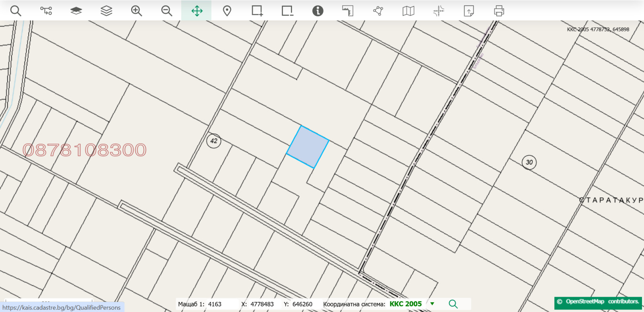Select the zoom in tool
The width and height of the screenshot is (644, 312).
coord(136,11)
